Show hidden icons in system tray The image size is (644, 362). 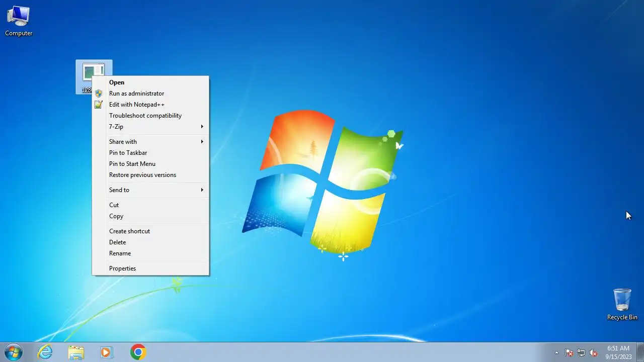pyautogui.click(x=556, y=352)
